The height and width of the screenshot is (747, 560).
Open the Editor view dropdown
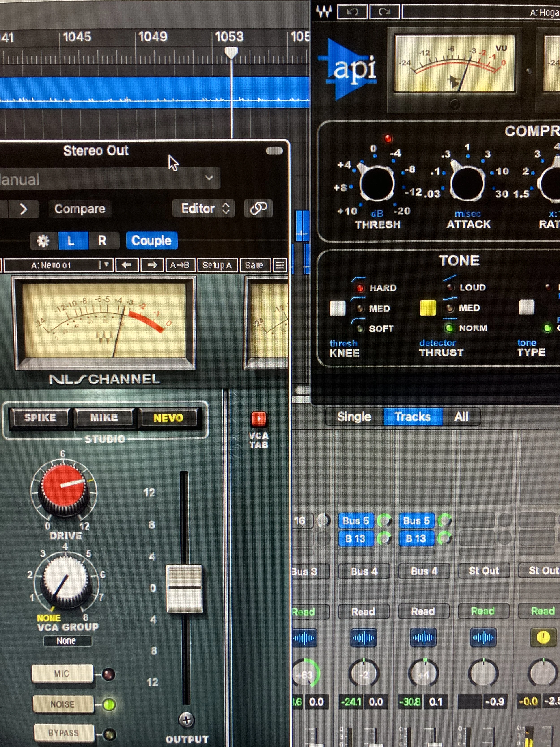coord(204,208)
